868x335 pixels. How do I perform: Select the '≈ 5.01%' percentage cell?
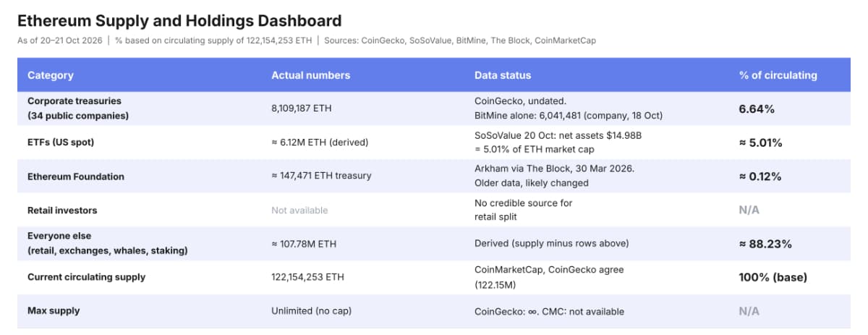click(760, 143)
